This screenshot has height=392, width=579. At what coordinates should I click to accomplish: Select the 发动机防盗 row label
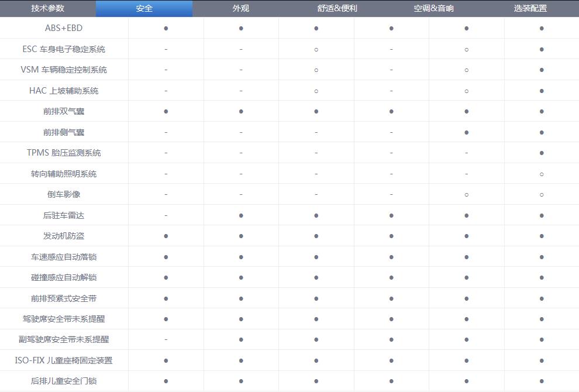[64, 236]
